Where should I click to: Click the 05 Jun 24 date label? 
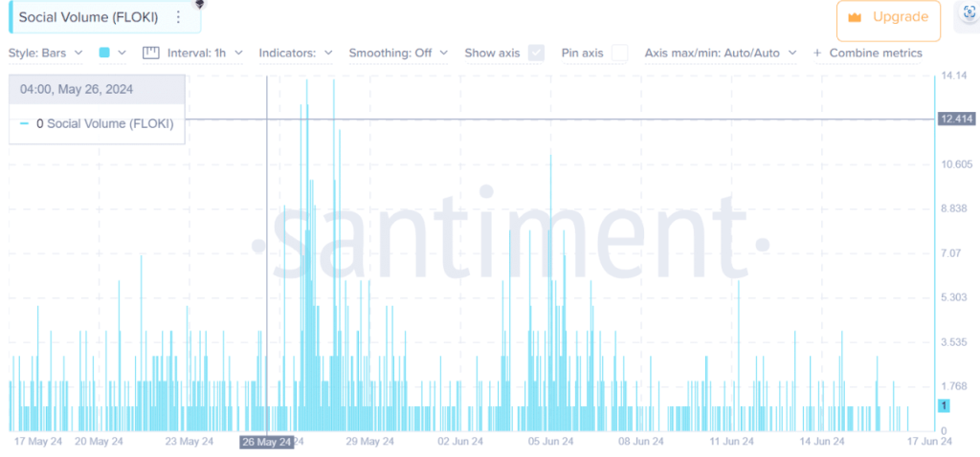550,442
